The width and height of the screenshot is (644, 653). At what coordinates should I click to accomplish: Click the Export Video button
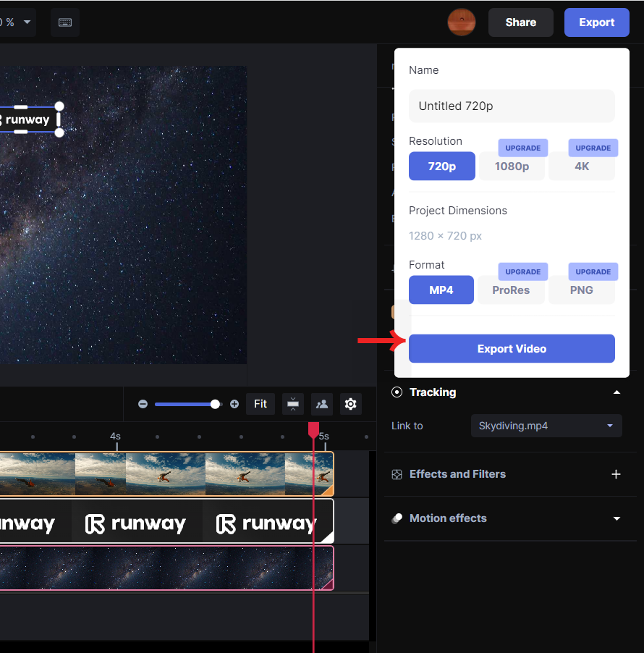click(x=512, y=348)
